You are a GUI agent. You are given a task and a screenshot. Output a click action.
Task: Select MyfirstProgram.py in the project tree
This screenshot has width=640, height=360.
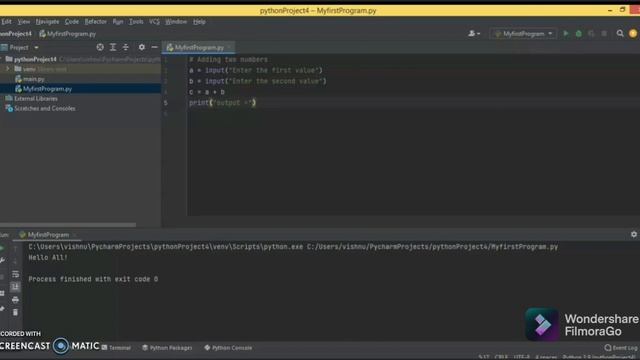click(x=47, y=89)
